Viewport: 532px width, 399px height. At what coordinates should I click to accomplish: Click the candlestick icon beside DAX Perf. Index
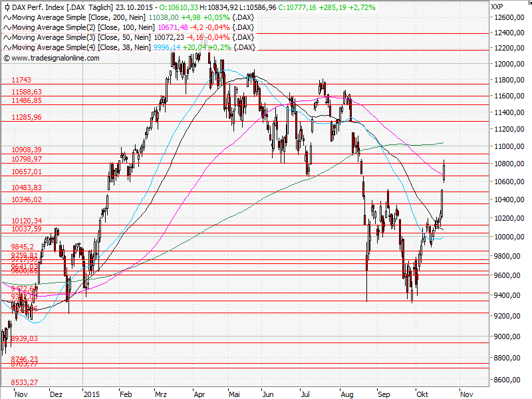coord(7,7)
